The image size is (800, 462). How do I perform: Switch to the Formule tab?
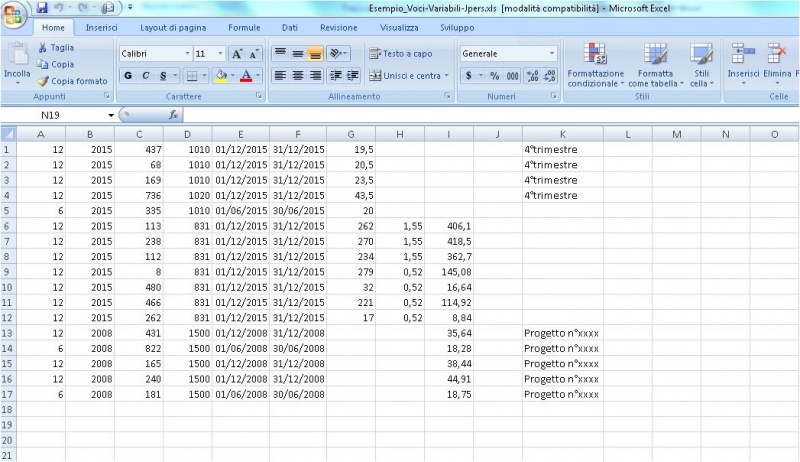[244, 28]
